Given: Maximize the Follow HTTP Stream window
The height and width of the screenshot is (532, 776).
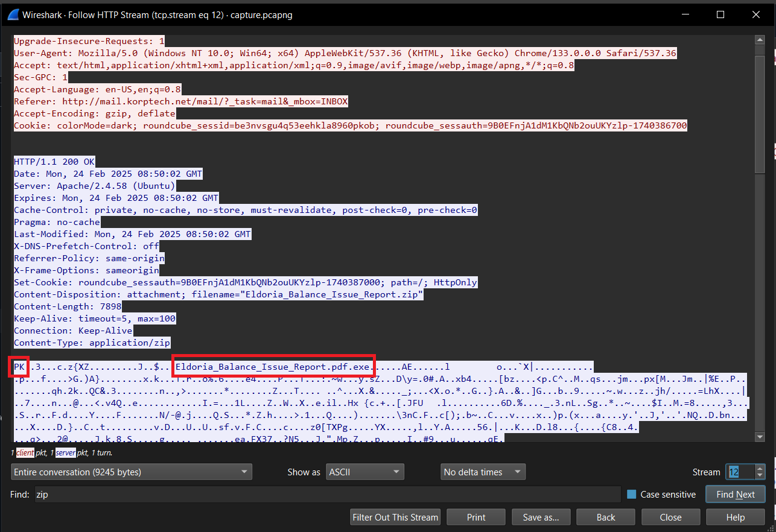Looking at the screenshot, I should coord(720,14).
